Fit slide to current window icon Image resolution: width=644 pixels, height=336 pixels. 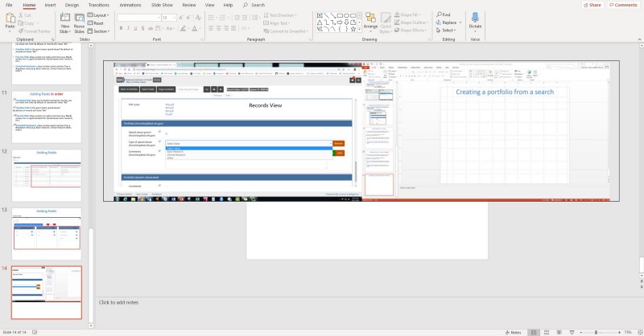pos(638,331)
